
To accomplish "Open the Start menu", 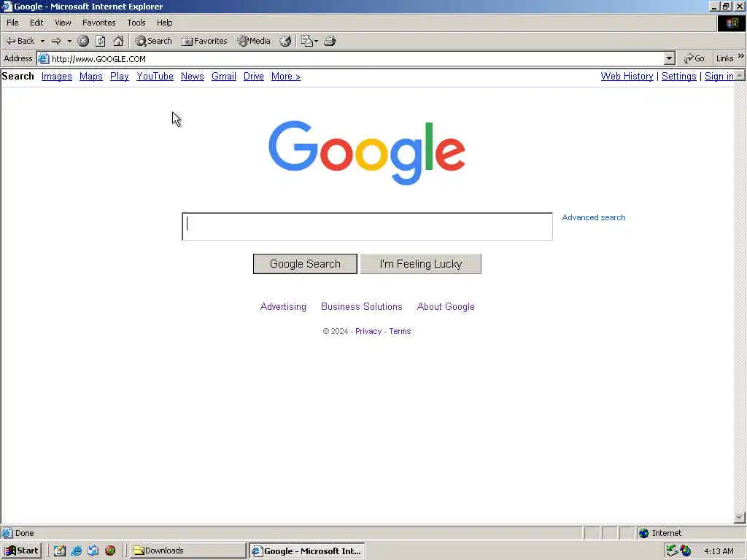I will coord(21,551).
